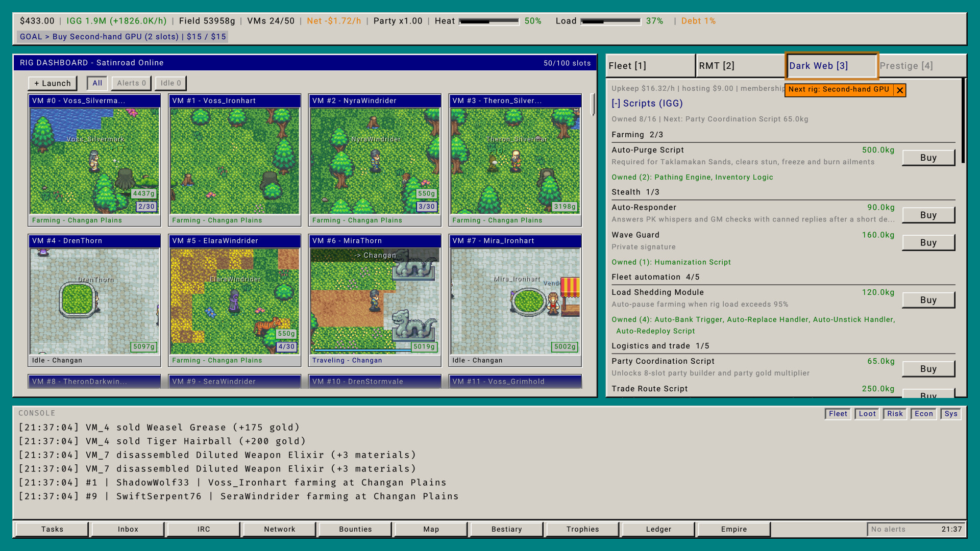Filter rigs by Idle 0
The height and width of the screenshot is (551, 980).
click(170, 83)
